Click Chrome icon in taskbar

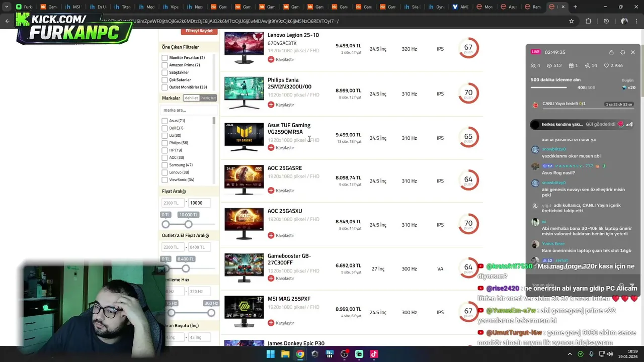[x=300, y=354]
